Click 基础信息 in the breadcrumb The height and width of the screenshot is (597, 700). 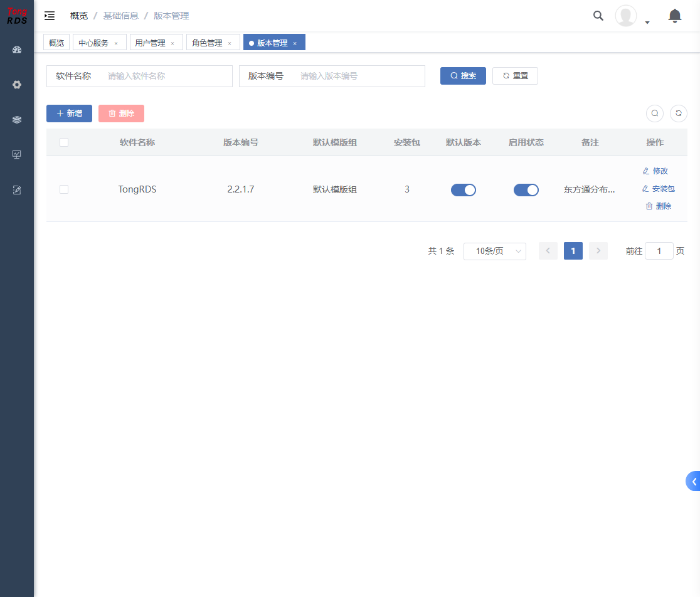tap(121, 16)
